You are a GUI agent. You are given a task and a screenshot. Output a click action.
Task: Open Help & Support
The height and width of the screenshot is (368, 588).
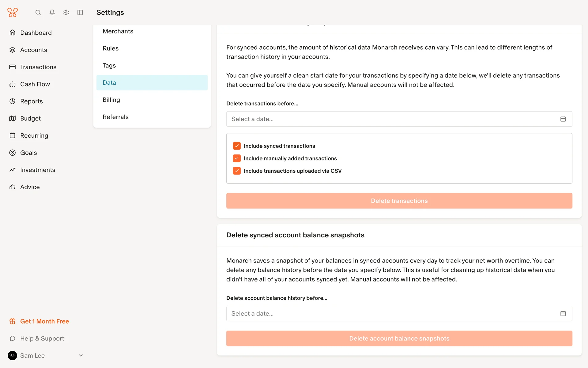pos(42,339)
